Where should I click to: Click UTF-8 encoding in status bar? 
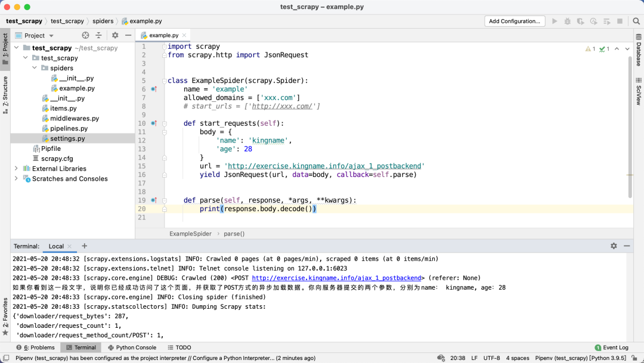pos(491,358)
